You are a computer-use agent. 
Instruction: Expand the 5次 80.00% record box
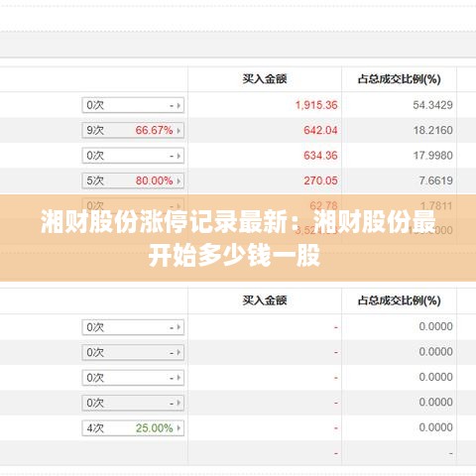pyautogui.click(x=133, y=180)
